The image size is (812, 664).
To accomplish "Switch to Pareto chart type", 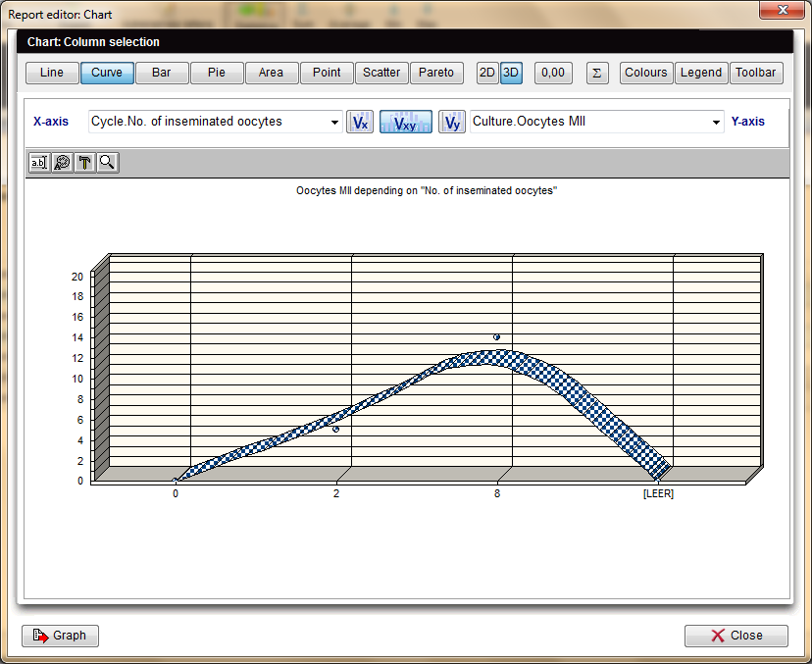I will (x=436, y=73).
